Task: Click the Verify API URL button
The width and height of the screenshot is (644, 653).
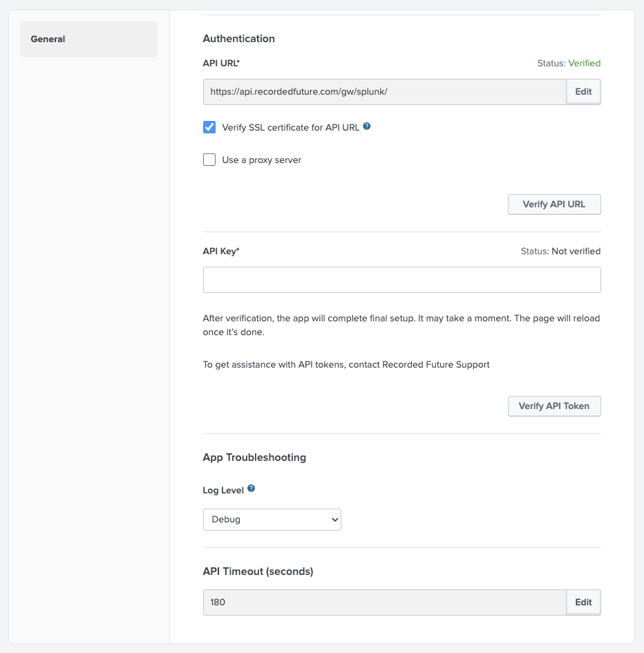Action: [553, 205]
